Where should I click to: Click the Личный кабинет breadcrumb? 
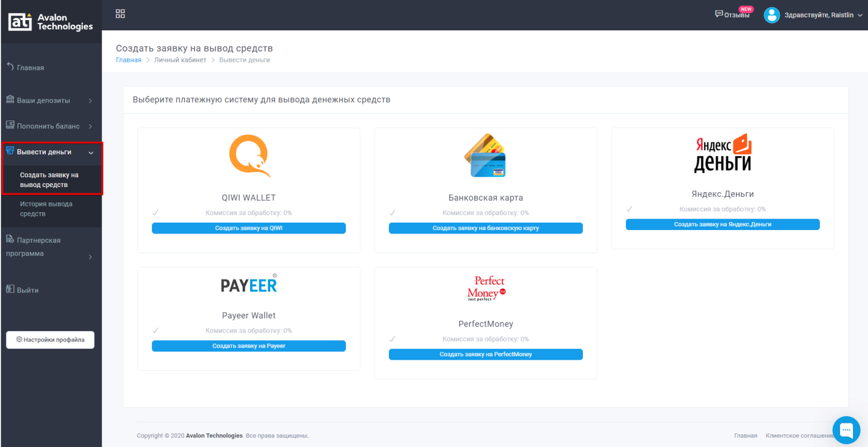(180, 60)
